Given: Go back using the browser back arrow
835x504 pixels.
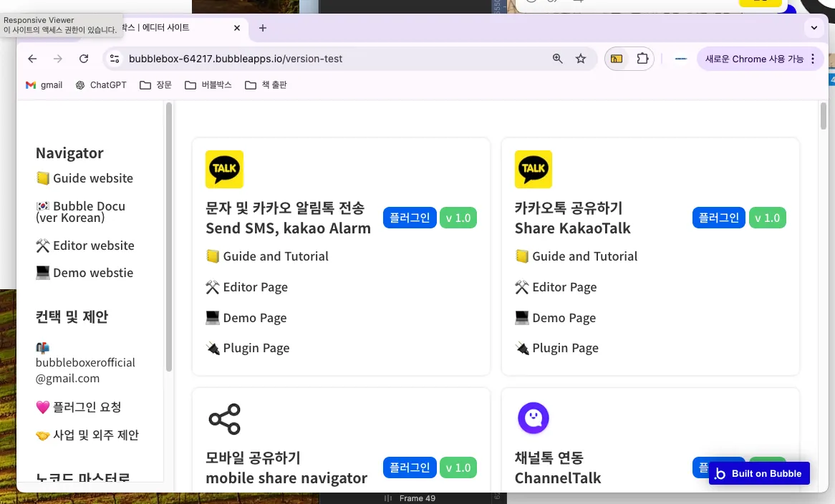Looking at the screenshot, I should pos(32,59).
